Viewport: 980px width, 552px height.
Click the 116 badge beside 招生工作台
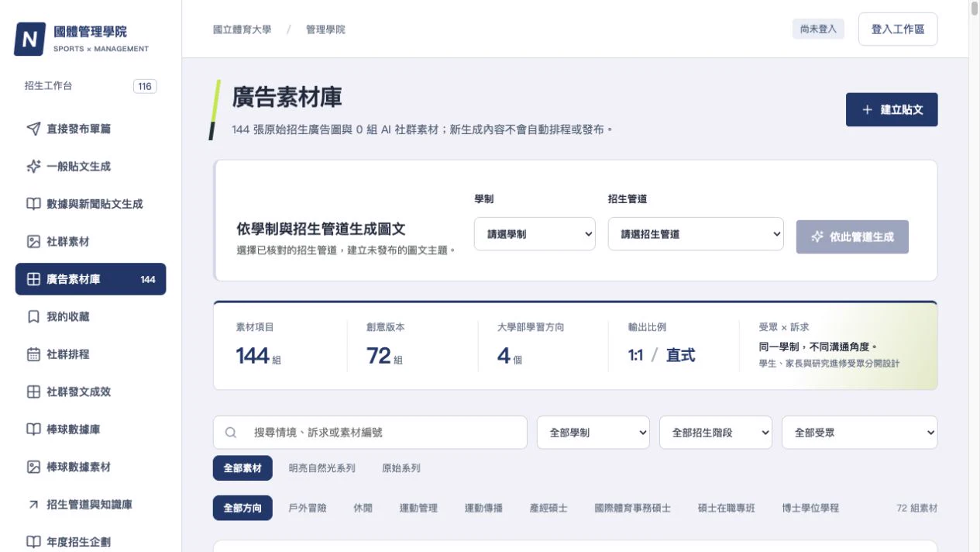click(145, 86)
